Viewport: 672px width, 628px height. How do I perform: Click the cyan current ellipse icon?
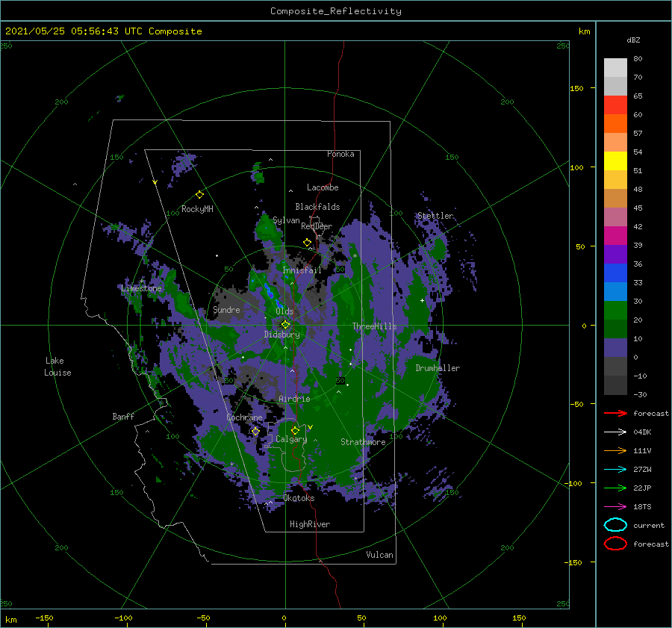pyautogui.click(x=615, y=525)
